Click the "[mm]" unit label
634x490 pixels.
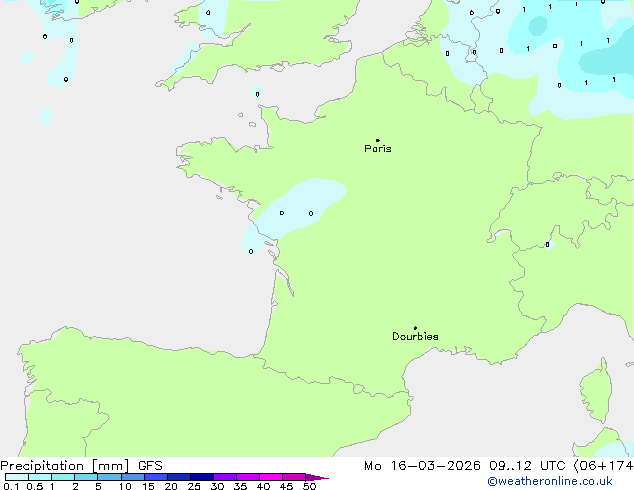pos(111,466)
